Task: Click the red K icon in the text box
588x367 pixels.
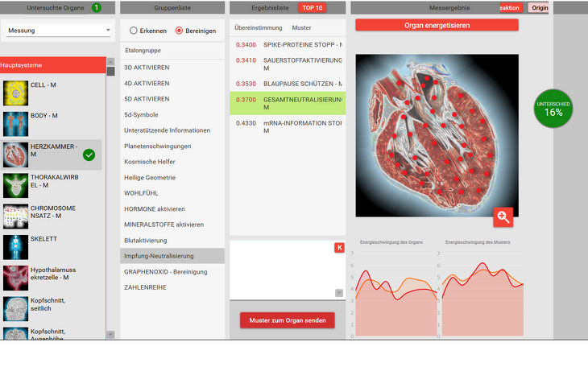Action: click(x=339, y=247)
